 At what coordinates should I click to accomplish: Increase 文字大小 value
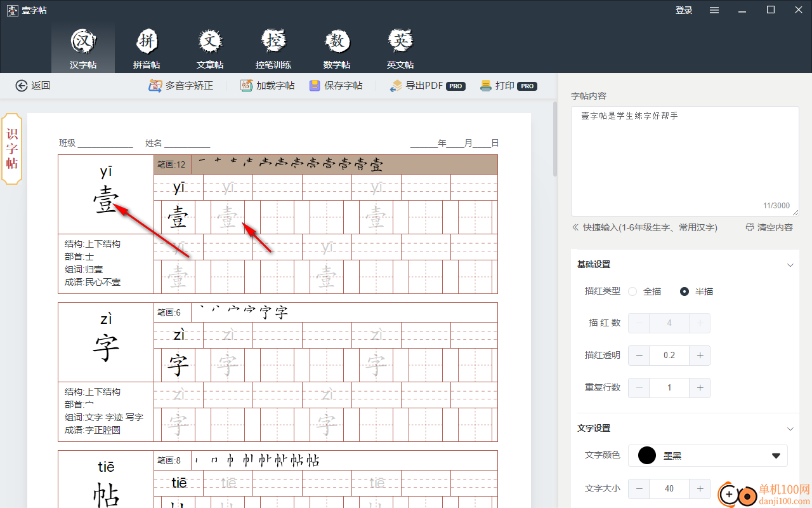tap(700, 488)
